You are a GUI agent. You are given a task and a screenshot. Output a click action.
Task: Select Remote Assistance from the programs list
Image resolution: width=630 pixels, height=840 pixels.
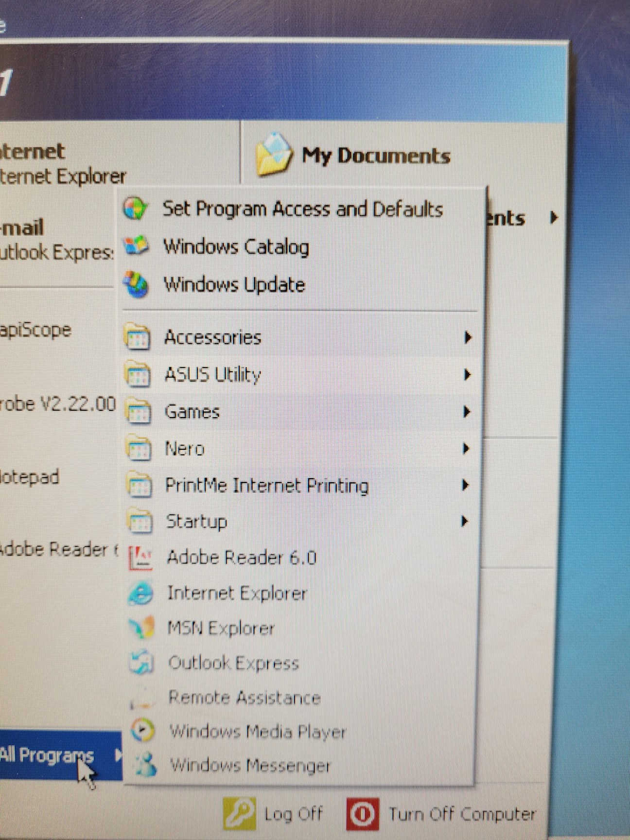point(244,698)
